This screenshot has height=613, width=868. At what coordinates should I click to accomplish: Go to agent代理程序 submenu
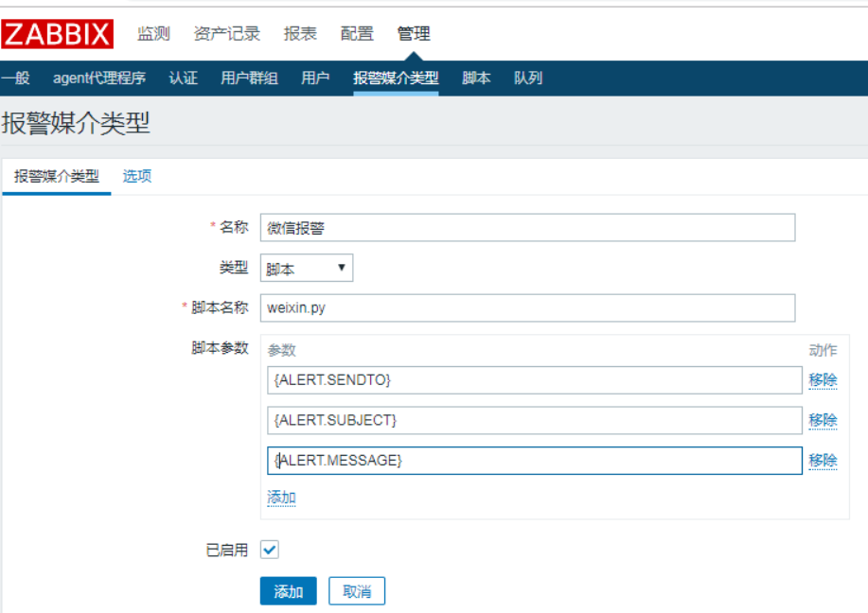pos(99,78)
